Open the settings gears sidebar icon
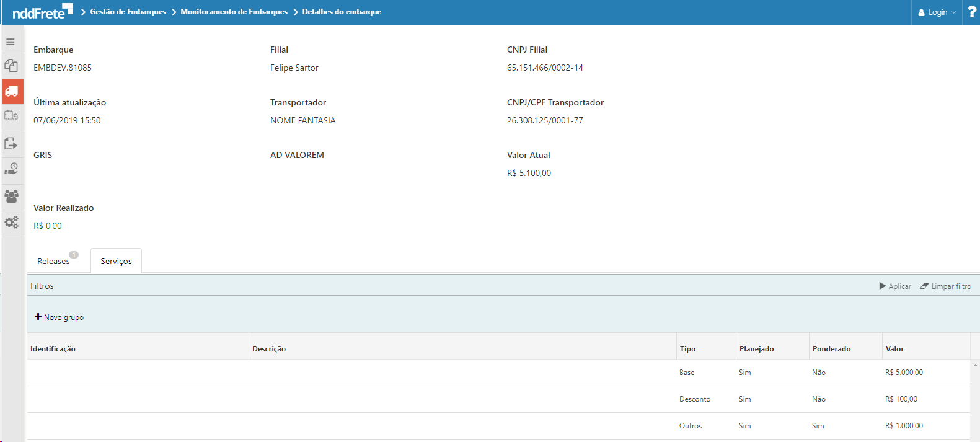Image resolution: width=980 pixels, height=442 pixels. 11,222
